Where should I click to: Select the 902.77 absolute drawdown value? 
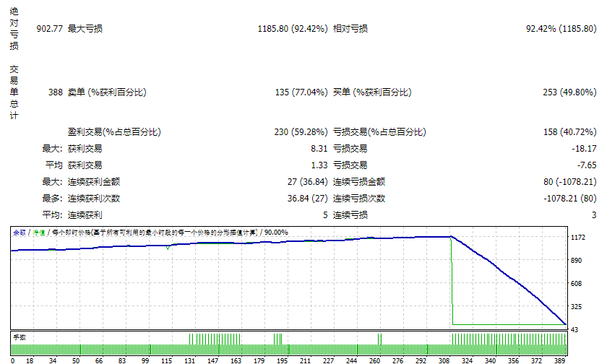point(49,29)
